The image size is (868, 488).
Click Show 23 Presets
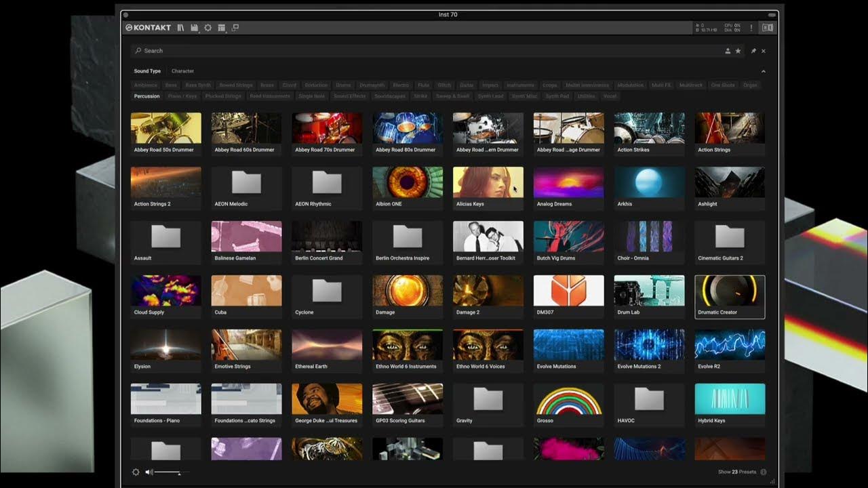point(737,472)
